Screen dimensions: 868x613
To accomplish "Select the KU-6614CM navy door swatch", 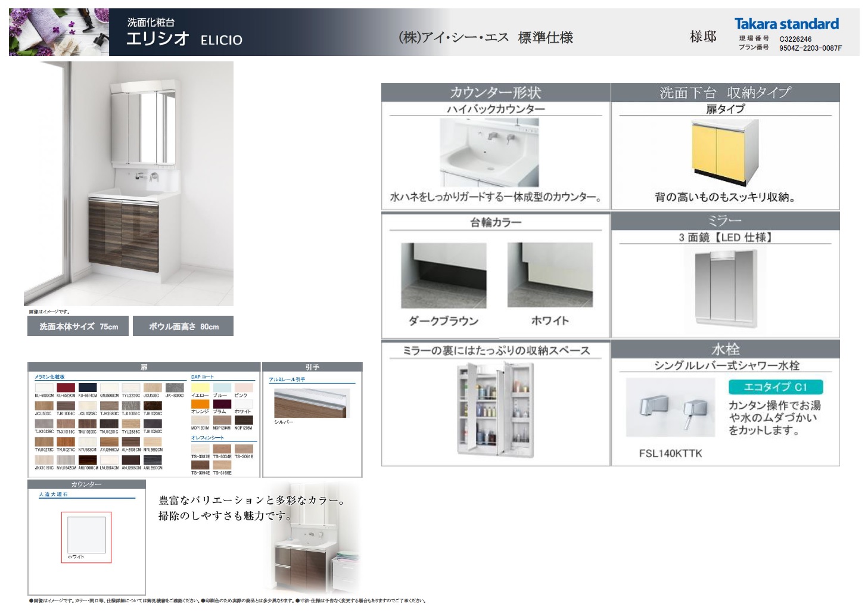I will click(88, 387).
